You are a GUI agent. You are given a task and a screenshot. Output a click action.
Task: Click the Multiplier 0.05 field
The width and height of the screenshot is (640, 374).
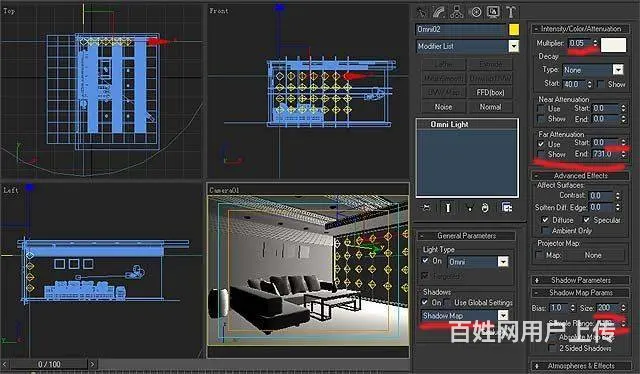pyautogui.click(x=580, y=43)
